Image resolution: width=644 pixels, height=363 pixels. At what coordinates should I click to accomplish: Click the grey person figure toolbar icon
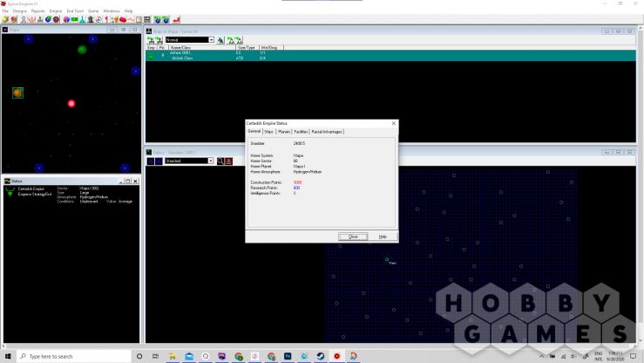pyautogui.click(x=24, y=19)
